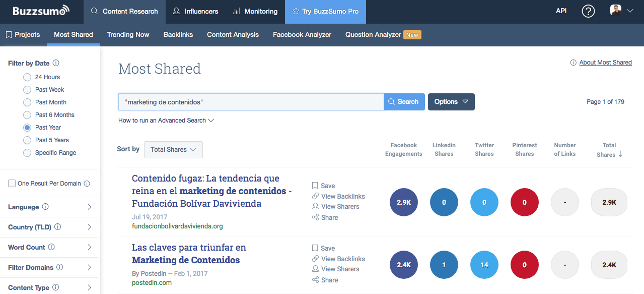The width and height of the screenshot is (644, 294).
Task: Click the Save bookmark icon for Las claves article
Action: pyautogui.click(x=315, y=248)
